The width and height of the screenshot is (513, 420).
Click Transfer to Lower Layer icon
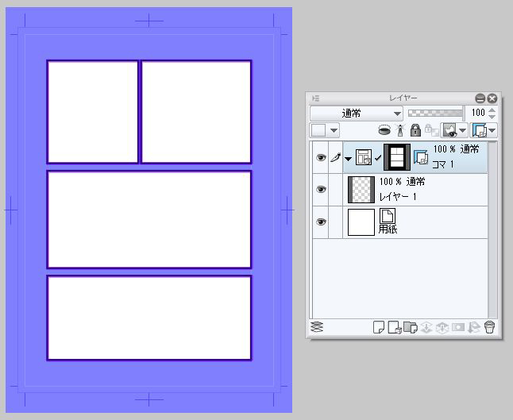426,327
